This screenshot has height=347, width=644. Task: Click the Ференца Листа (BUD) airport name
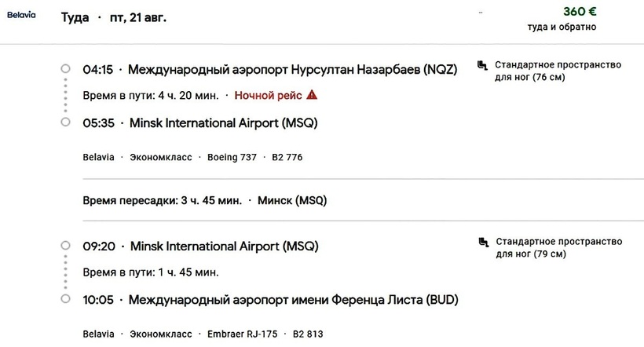293,300
